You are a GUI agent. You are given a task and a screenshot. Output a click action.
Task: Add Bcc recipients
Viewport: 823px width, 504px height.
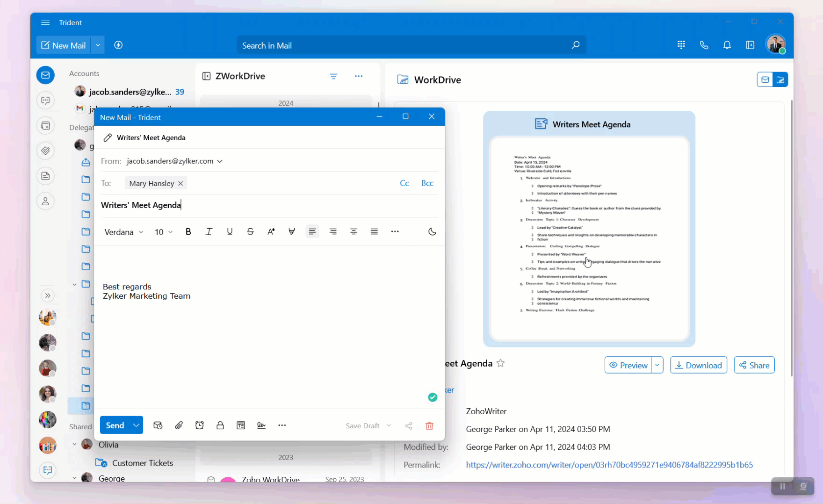coord(427,183)
